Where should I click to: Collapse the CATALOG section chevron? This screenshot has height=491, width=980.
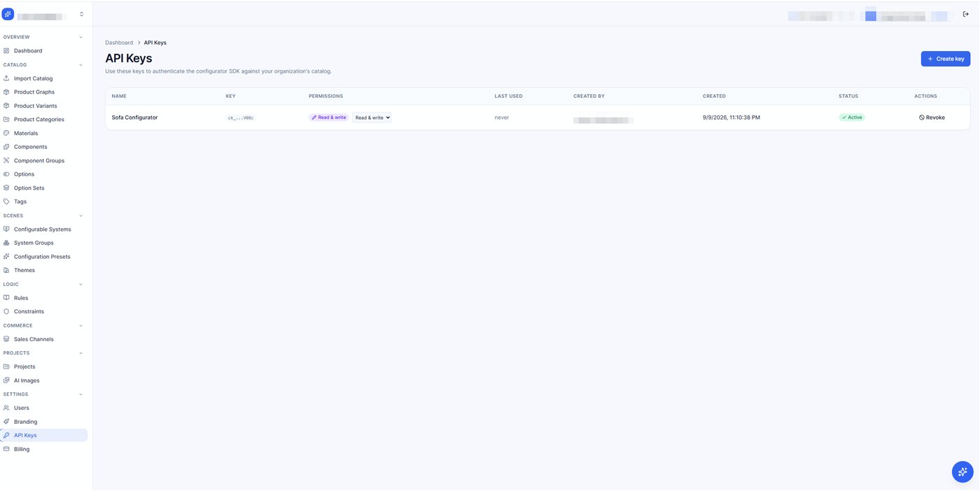(80, 65)
